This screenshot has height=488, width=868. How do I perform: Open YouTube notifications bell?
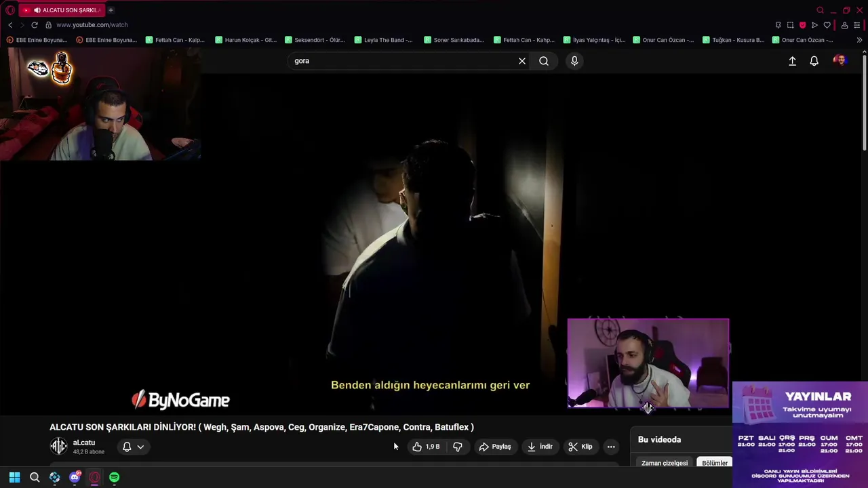point(814,61)
